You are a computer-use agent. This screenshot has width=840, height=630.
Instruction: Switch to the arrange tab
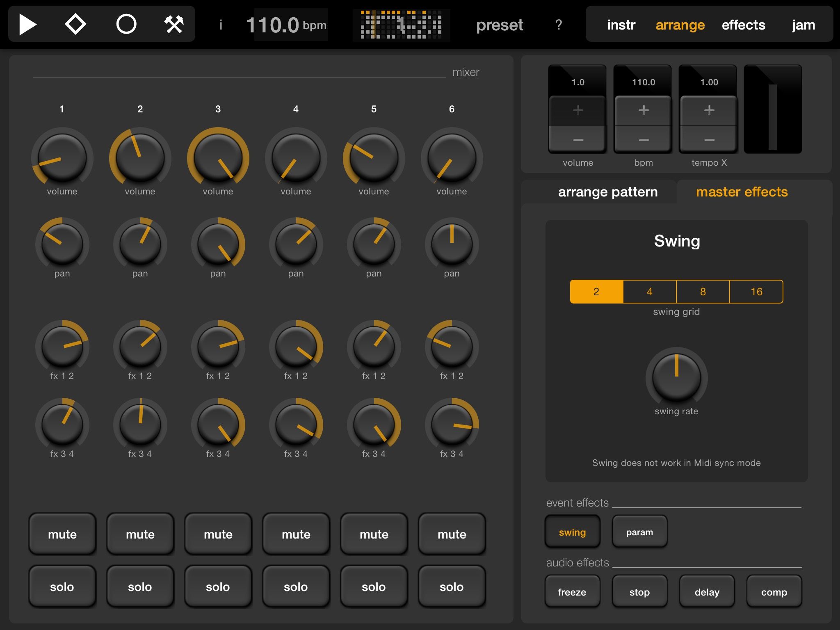pos(680,25)
